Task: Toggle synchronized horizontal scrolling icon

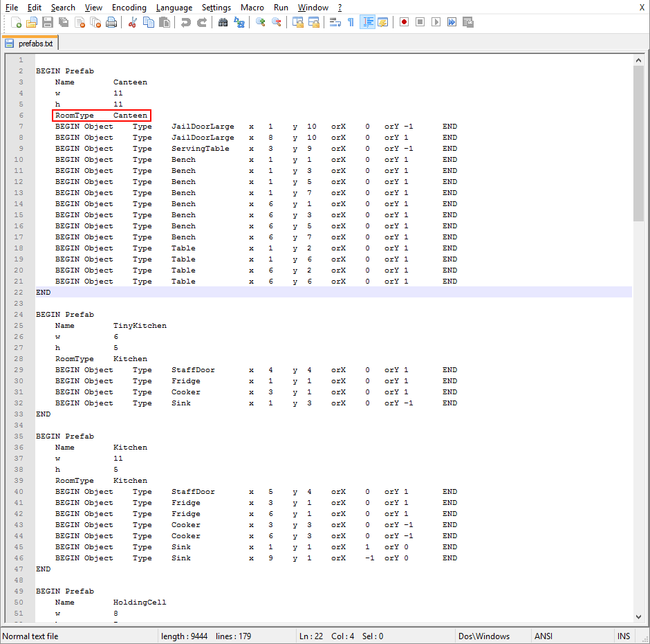Action: 314,22
